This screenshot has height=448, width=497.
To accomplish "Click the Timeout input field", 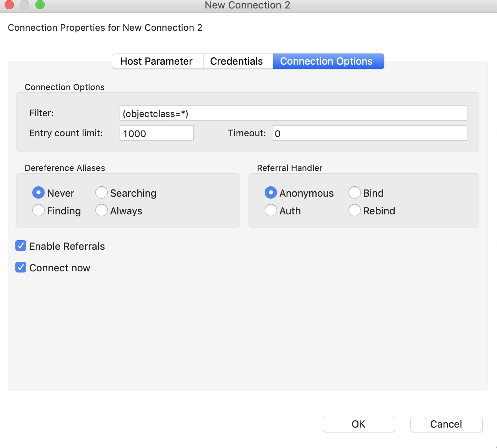I will click(369, 133).
